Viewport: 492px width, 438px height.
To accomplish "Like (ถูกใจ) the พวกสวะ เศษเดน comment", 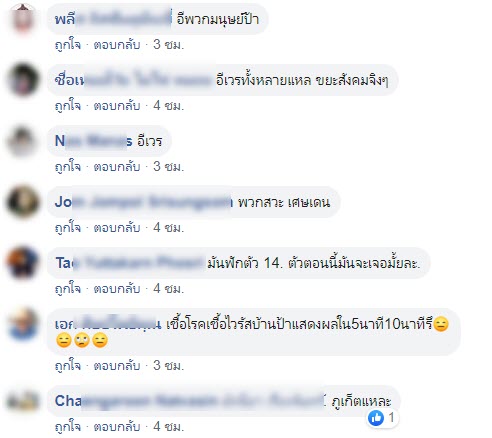I will [68, 227].
